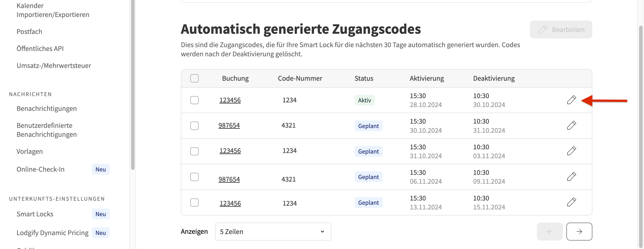This screenshot has width=644, height=249.
Task: Follow the 987654 booking link
Action: tap(229, 125)
